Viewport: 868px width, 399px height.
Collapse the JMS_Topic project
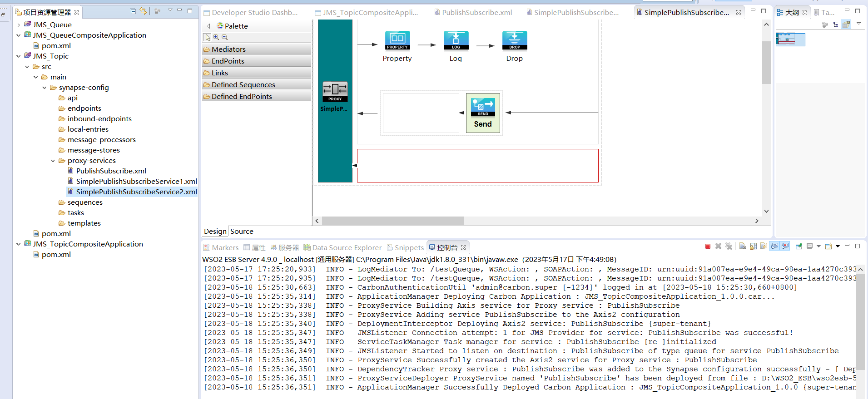pyautogui.click(x=18, y=56)
